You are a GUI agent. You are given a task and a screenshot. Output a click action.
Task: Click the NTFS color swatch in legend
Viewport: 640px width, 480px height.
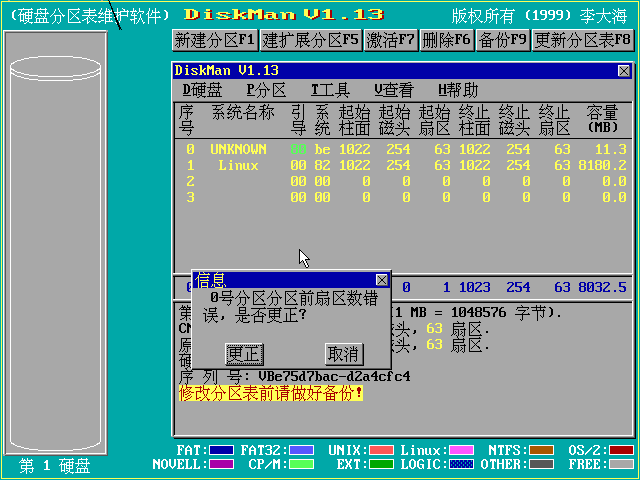[542, 450]
